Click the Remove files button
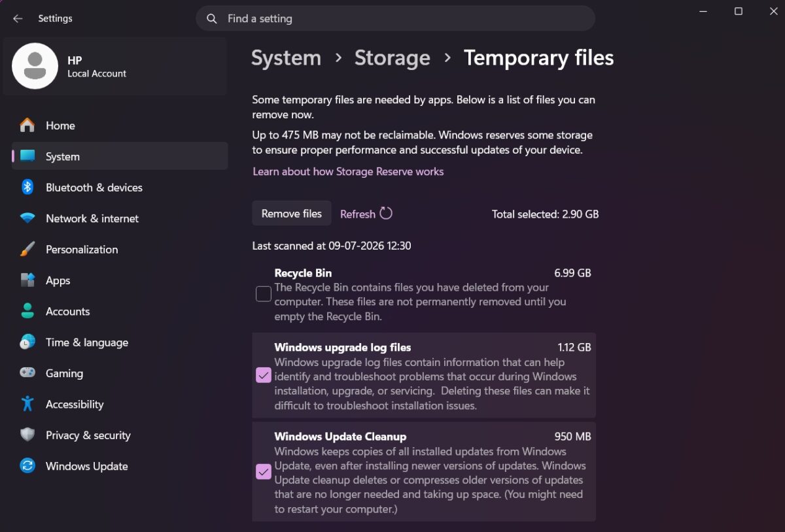This screenshot has width=785, height=532. (292, 214)
